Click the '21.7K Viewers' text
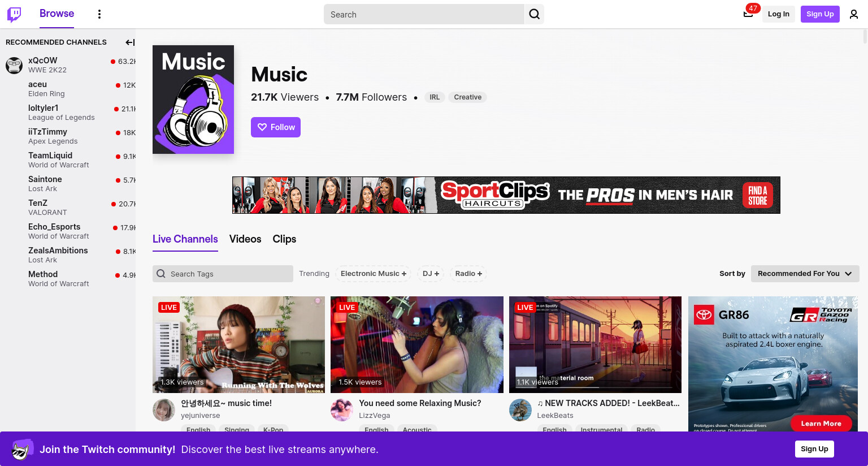This screenshot has width=868, height=466. click(x=285, y=97)
